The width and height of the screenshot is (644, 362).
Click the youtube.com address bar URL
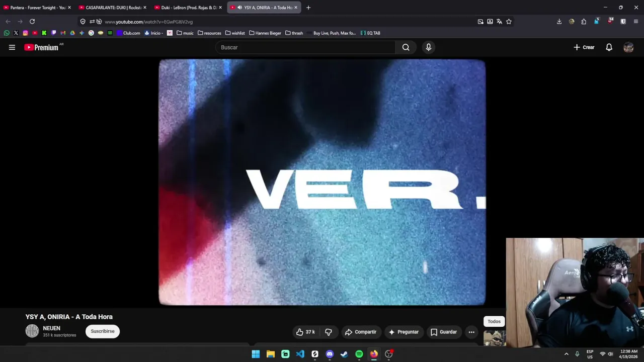pos(149,22)
